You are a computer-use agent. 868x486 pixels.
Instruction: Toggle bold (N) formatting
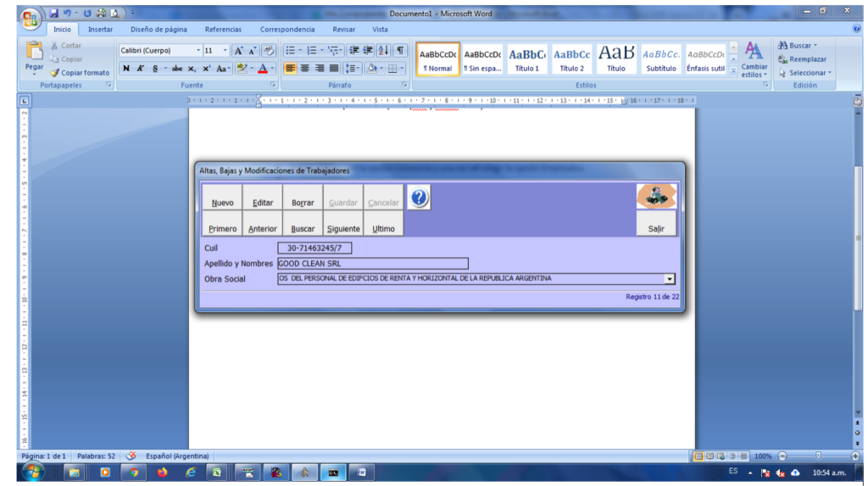point(126,69)
